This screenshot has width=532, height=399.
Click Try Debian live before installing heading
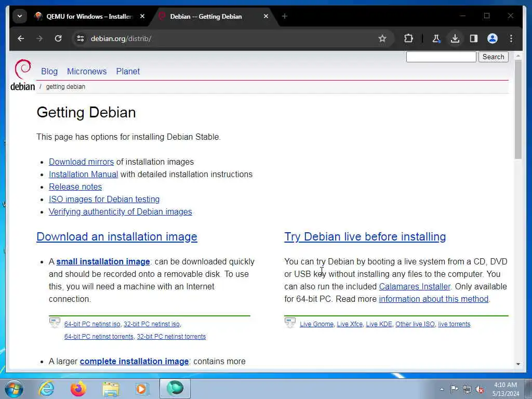[x=365, y=236]
